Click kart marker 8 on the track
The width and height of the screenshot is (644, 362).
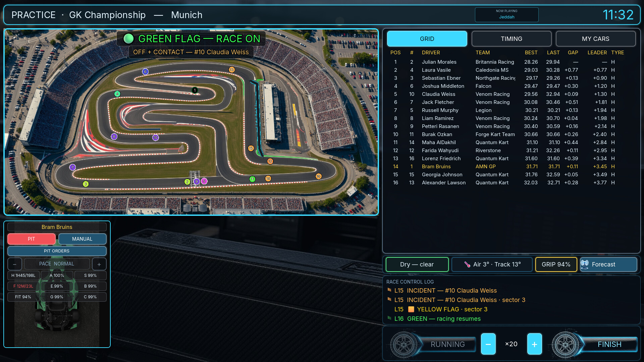[114, 137]
